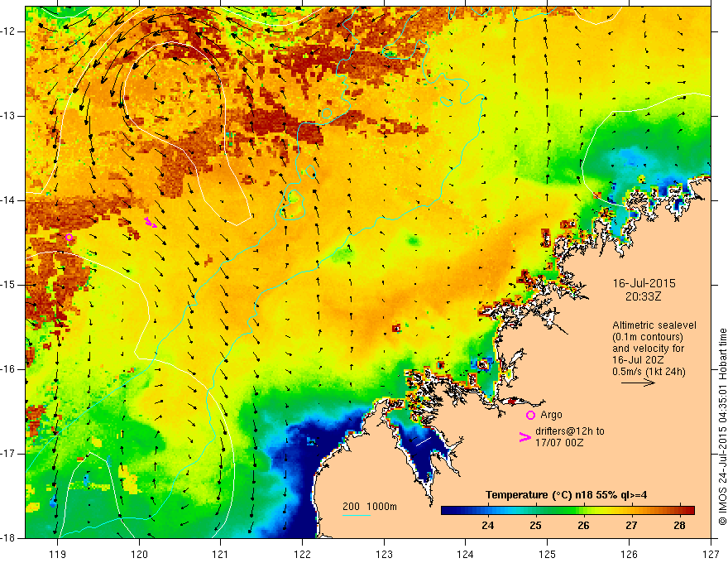
Task: Click the -15 latitude axis label
Action: click(x=8, y=285)
